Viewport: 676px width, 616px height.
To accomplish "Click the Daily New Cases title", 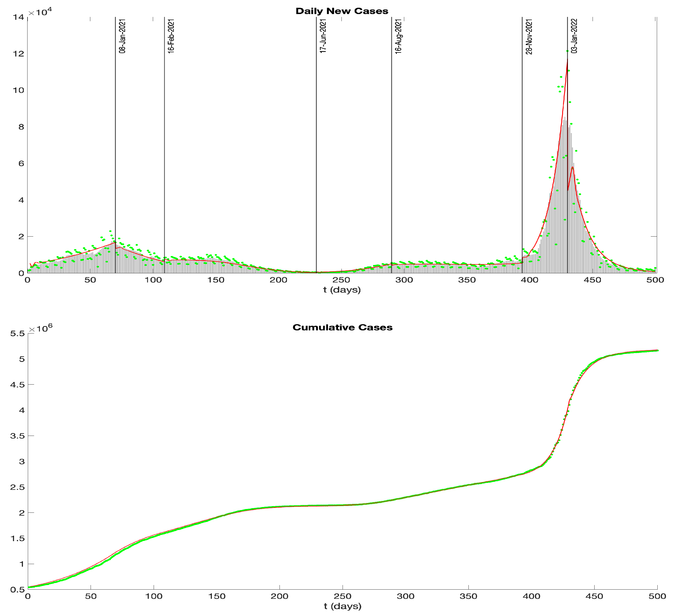I will coord(342,11).
